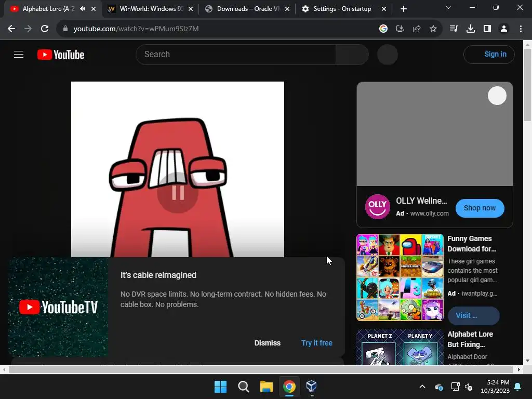532x399 pixels.
Task: Dismiss the YouTube TV promo
Action: (268, 343)
